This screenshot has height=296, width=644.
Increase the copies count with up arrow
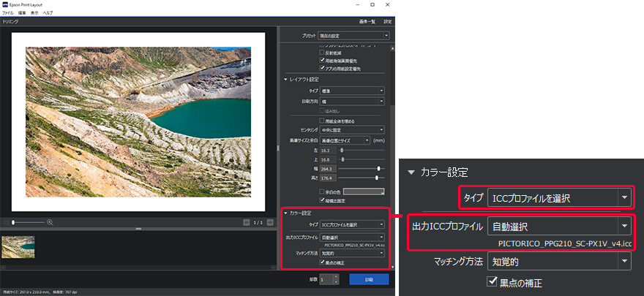[337, 276]
